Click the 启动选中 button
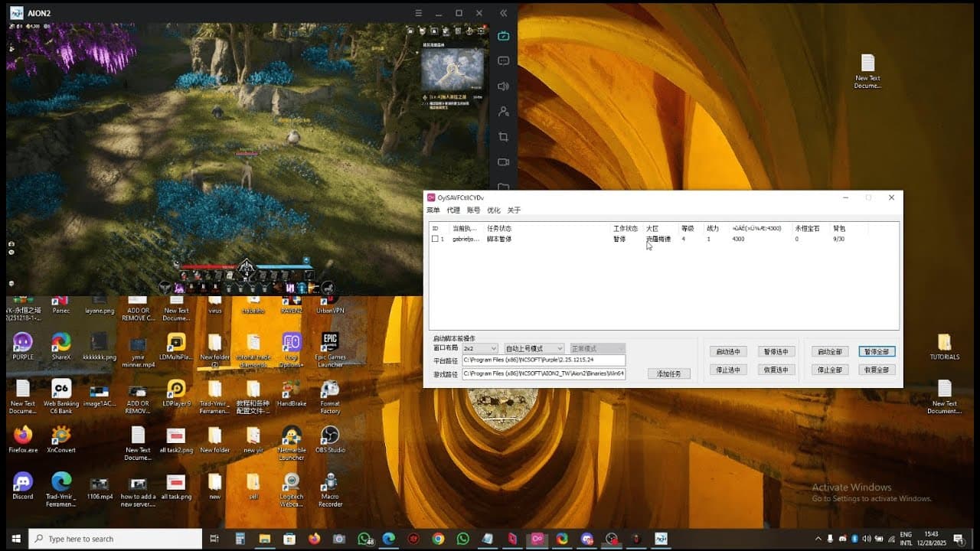The image size is (980, 551). [728, 352]
